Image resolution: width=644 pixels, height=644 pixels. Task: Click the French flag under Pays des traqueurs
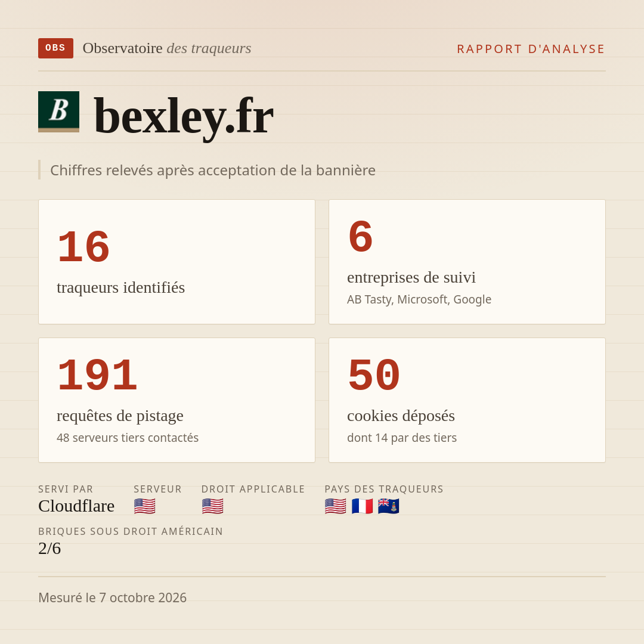(363, 506)
